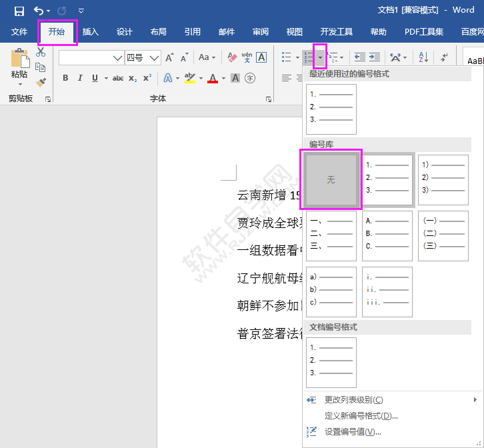Click 定义新编号格式 option
Viewport: 484px width, 448px height.
coord(361,416)
